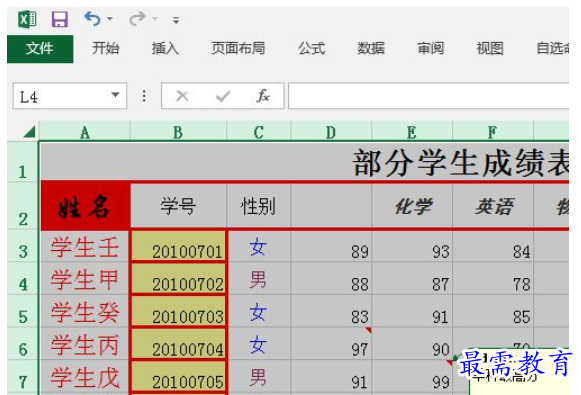Select row 5 header
581x395 pixels.
click(23, 311)
